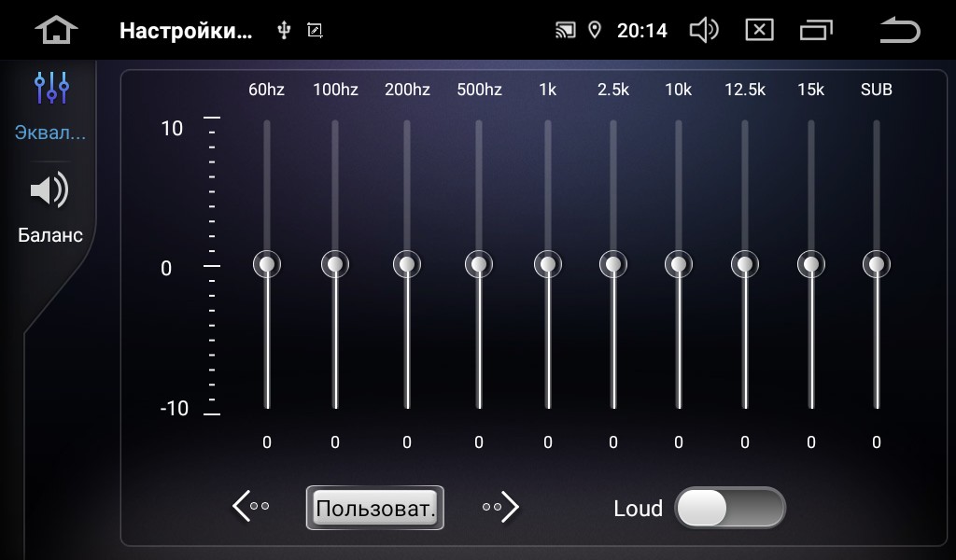Toggle the Loud switch on
The height and width of the screenshot is (560, 956).
point(730,508)
